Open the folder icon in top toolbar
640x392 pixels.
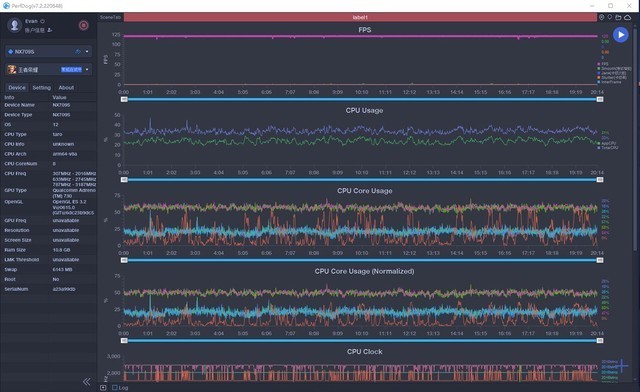[618, 17]
